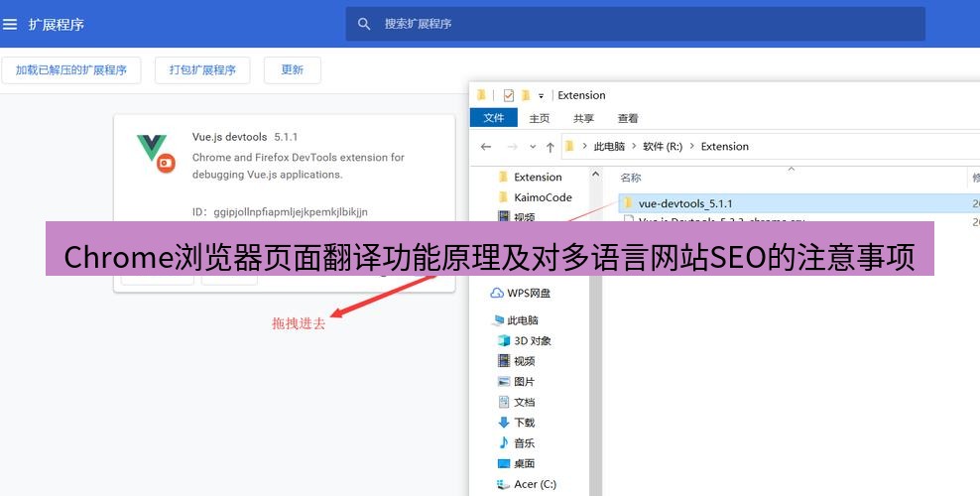
Task: Open the File (文件) tab in Explorer
Action: (x=494, y=117)
